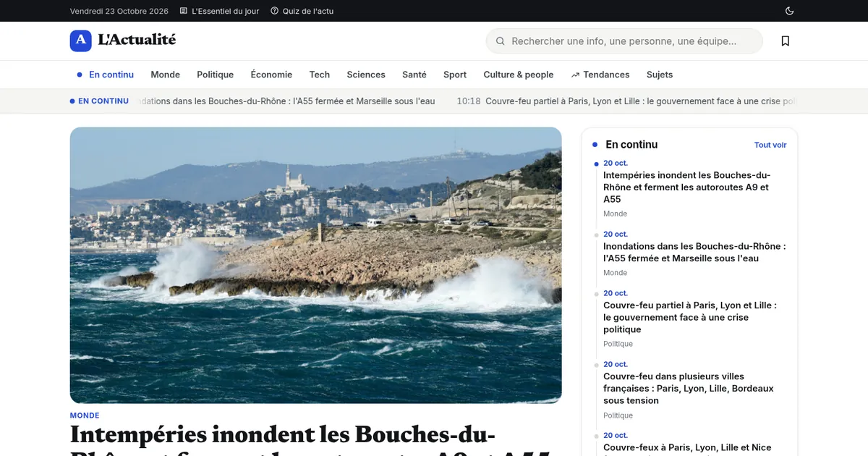Click the Vendredi 23 Octobre 2026 date
This screenshot has width=868, height=456.
(119, 11)
